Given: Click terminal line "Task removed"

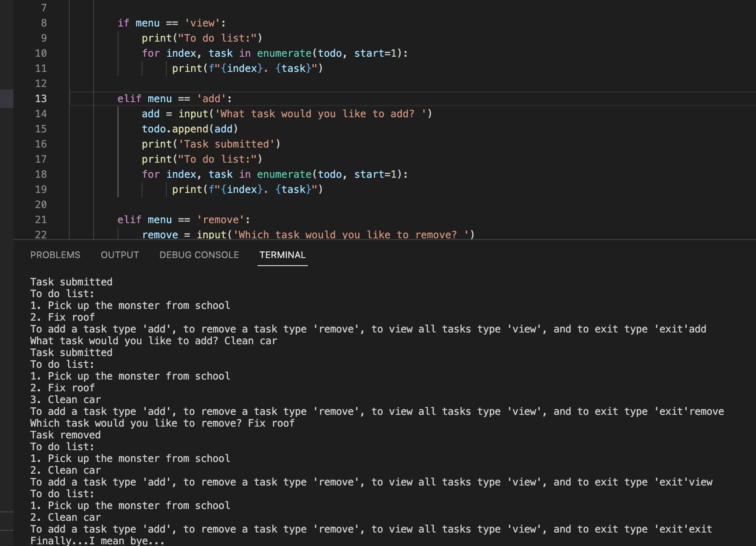Looking at the screenshot, I should click(x=66, y=435).
